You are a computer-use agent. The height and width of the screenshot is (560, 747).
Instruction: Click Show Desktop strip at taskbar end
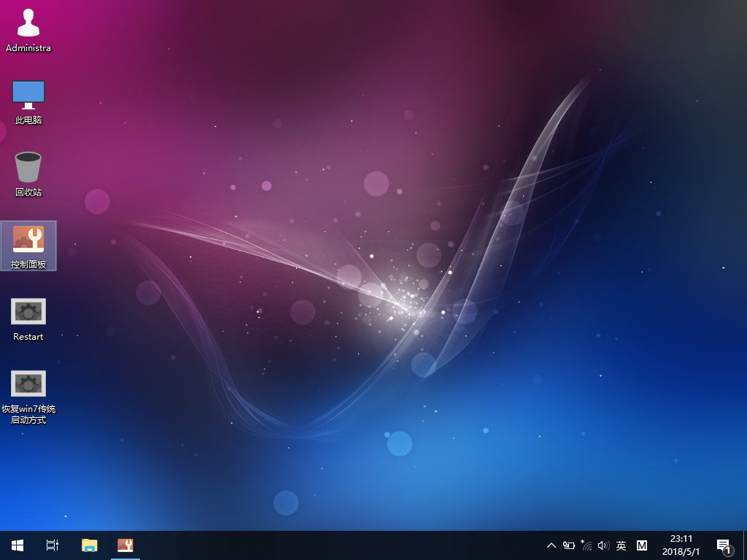click(x=744, y=545)
